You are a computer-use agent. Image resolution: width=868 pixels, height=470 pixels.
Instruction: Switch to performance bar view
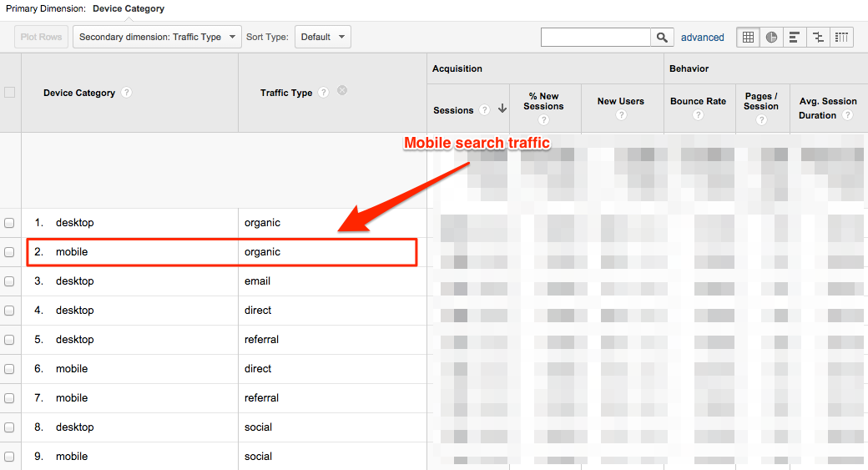pos(795,37)
